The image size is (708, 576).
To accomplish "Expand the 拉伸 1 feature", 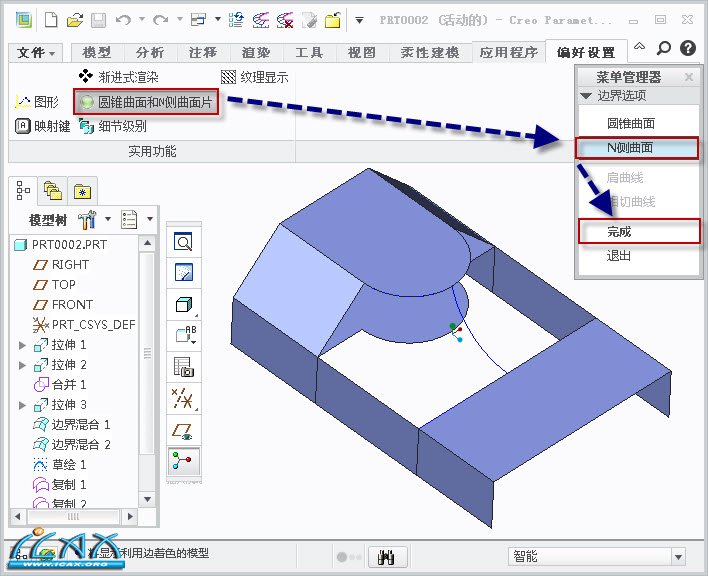I will coord(22,345).
